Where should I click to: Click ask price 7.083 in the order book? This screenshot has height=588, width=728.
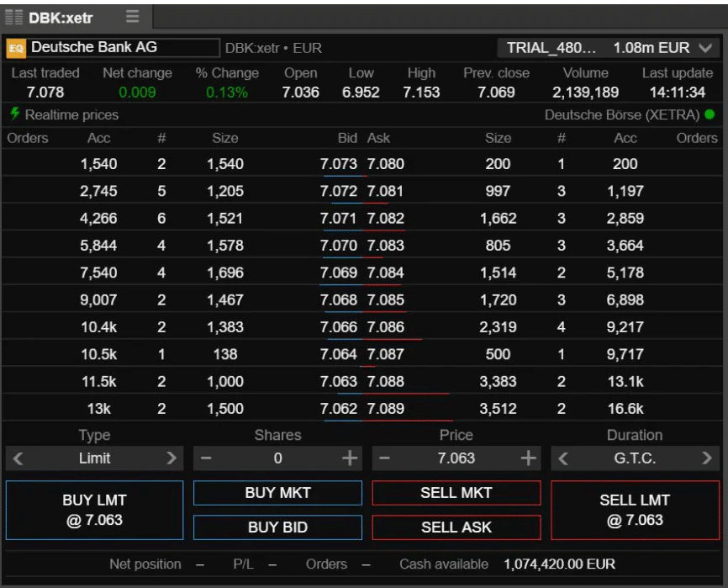[386, 246]
